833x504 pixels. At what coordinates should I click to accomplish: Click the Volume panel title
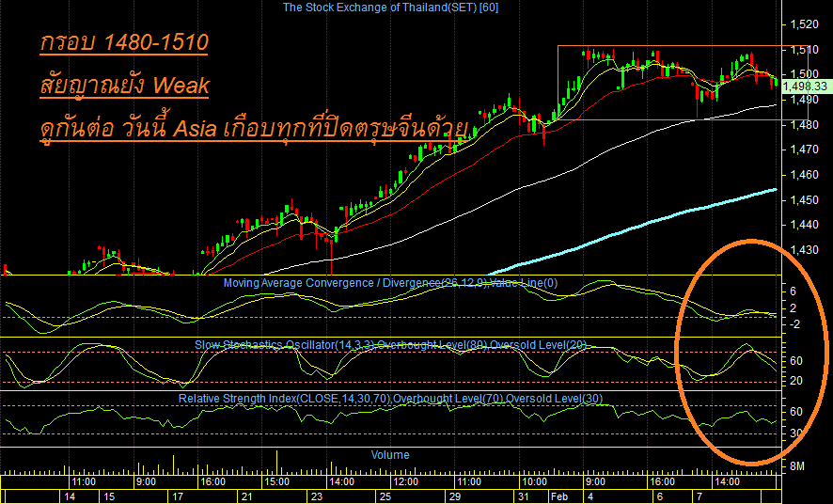click(x=390, y=455)
